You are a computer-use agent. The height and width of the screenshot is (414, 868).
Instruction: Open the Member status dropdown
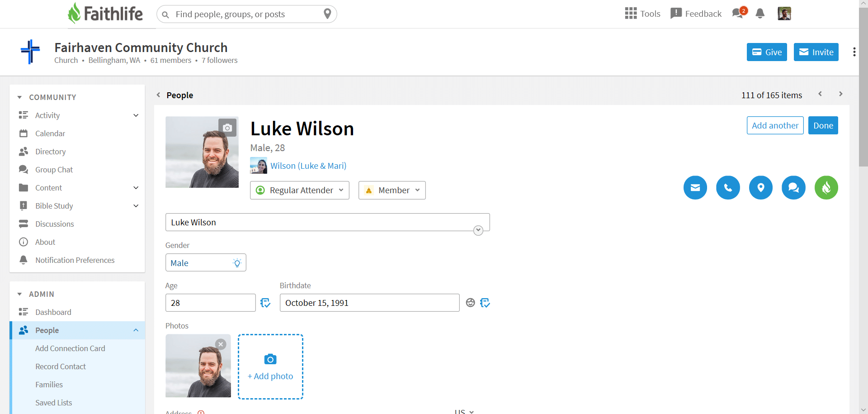coord(392,190)
